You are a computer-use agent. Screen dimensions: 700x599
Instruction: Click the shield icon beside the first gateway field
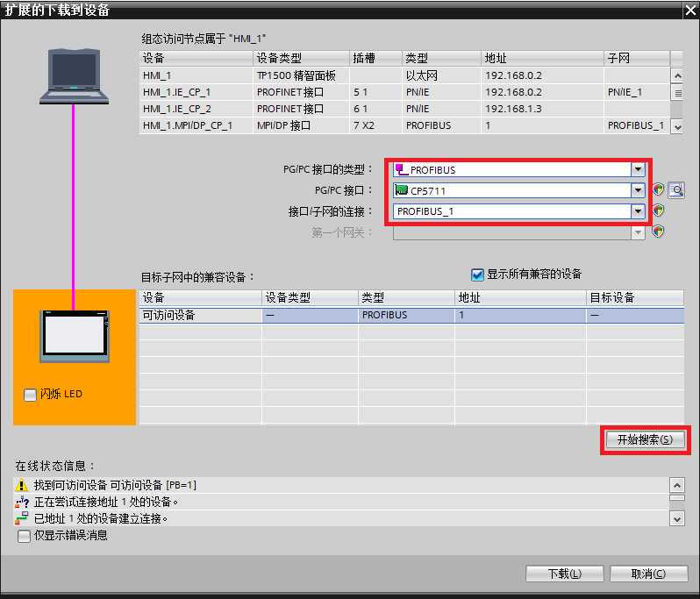click(x=658, y=232)
